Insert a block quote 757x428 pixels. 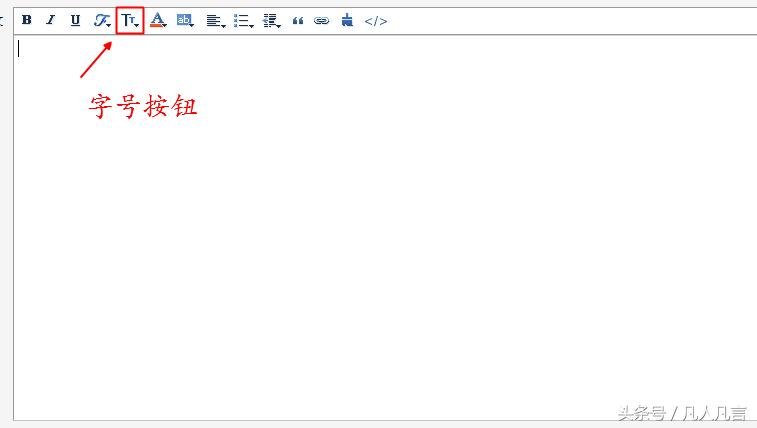click(298, 20)
